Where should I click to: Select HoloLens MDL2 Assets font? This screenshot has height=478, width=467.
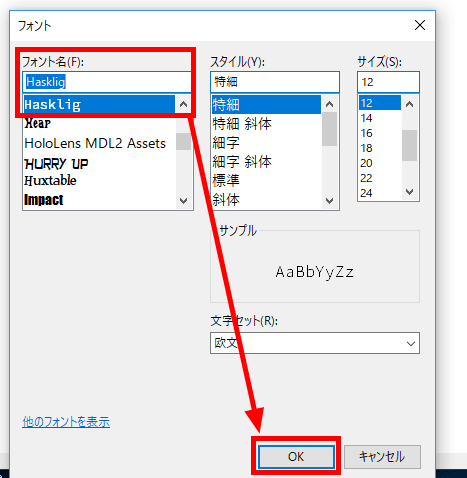[95, 143]
